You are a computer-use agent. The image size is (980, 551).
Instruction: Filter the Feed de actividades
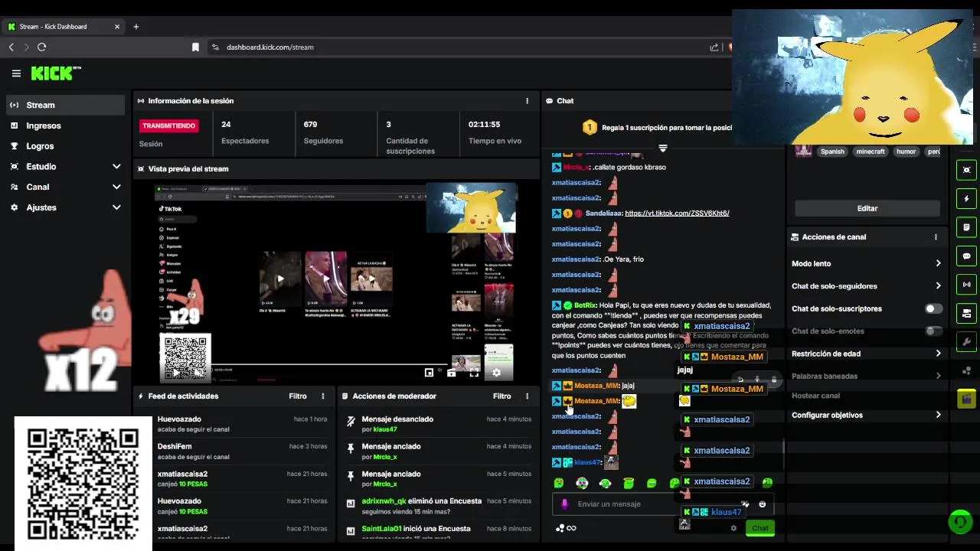pyautogui.click(x=298, y=396)
